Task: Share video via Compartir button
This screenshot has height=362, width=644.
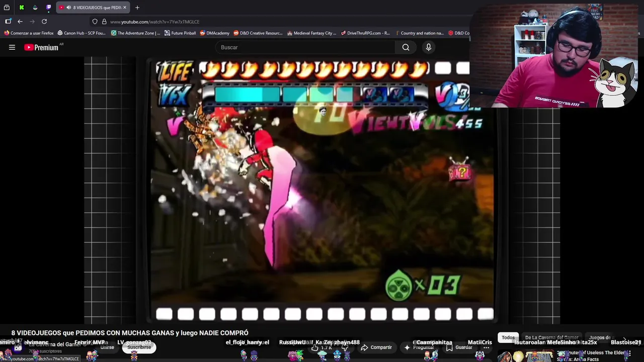Action: [376, 347]
